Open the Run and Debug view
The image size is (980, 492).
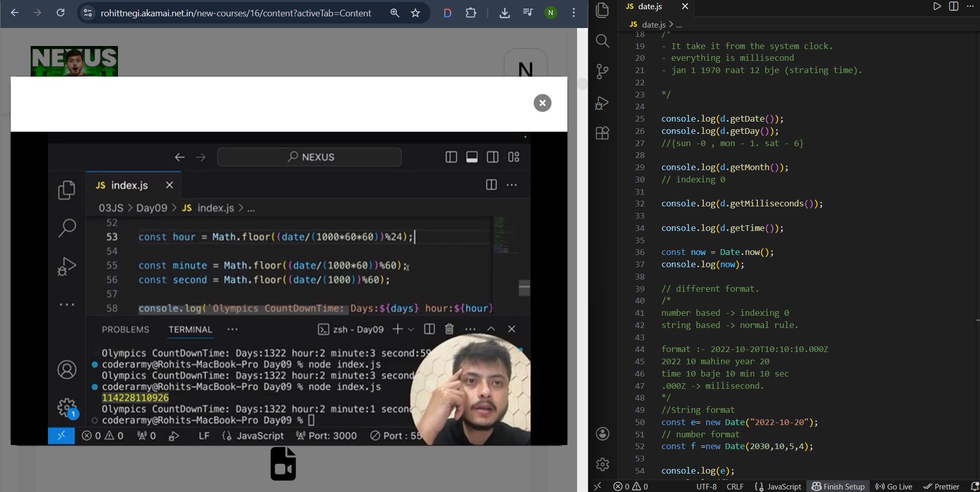coord(603,103)
